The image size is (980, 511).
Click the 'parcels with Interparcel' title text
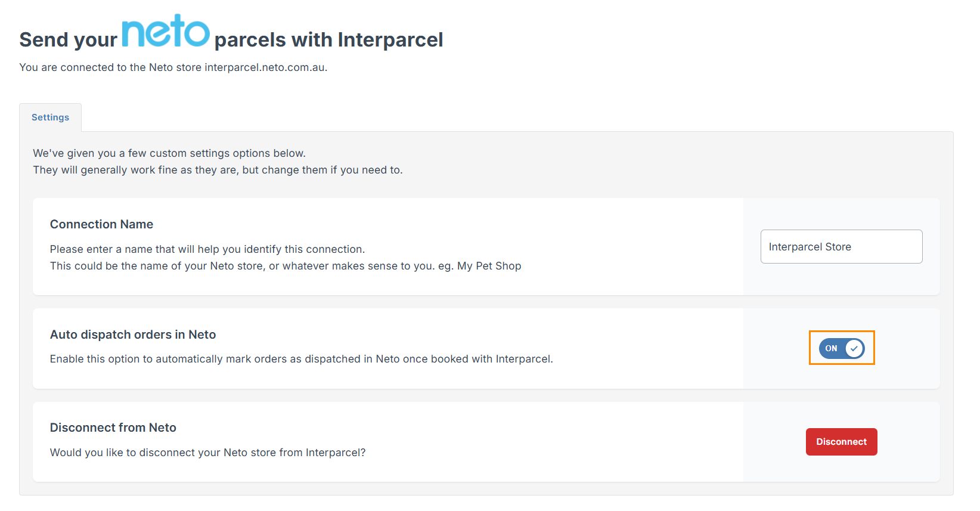(328, 40)
